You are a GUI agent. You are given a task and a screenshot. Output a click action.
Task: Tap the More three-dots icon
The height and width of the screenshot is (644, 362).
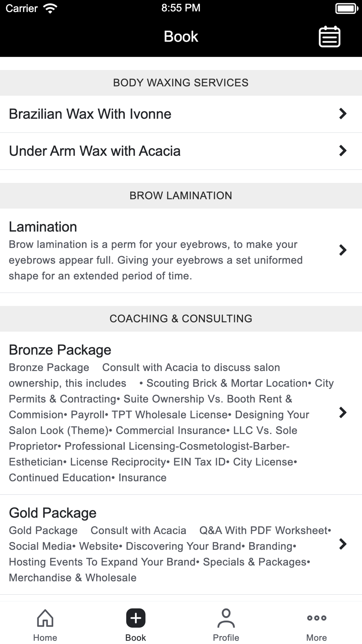pos(316,618)
